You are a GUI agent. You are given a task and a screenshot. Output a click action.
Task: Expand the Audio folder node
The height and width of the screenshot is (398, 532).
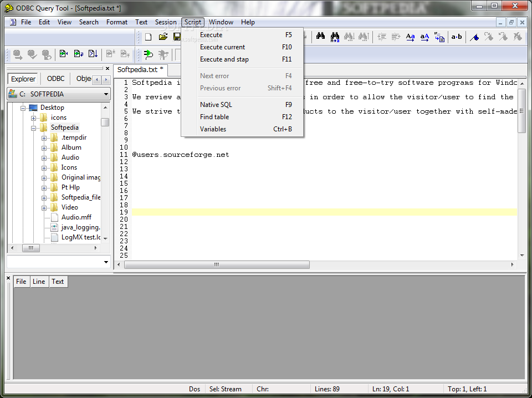pos(44,158)
